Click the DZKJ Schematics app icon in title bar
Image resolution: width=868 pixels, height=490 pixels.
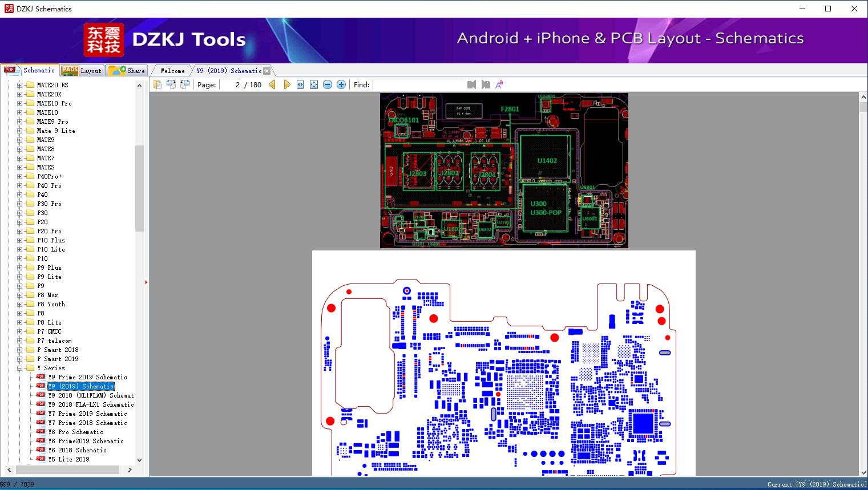(x=9, y=9)
